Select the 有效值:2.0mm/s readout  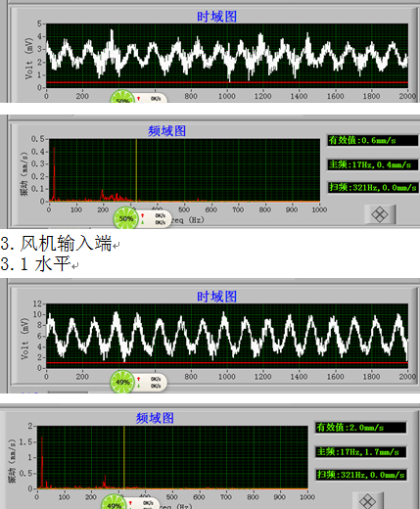coord(360,427)
